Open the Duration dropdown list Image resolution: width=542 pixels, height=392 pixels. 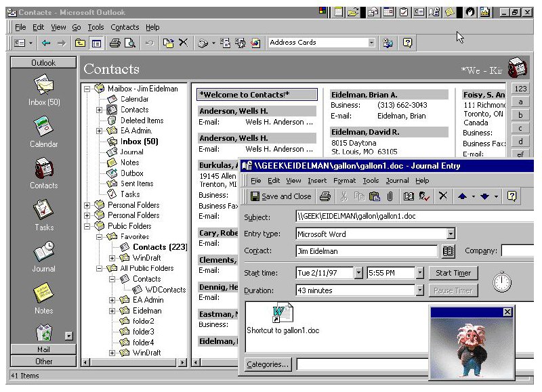(420, 290)
